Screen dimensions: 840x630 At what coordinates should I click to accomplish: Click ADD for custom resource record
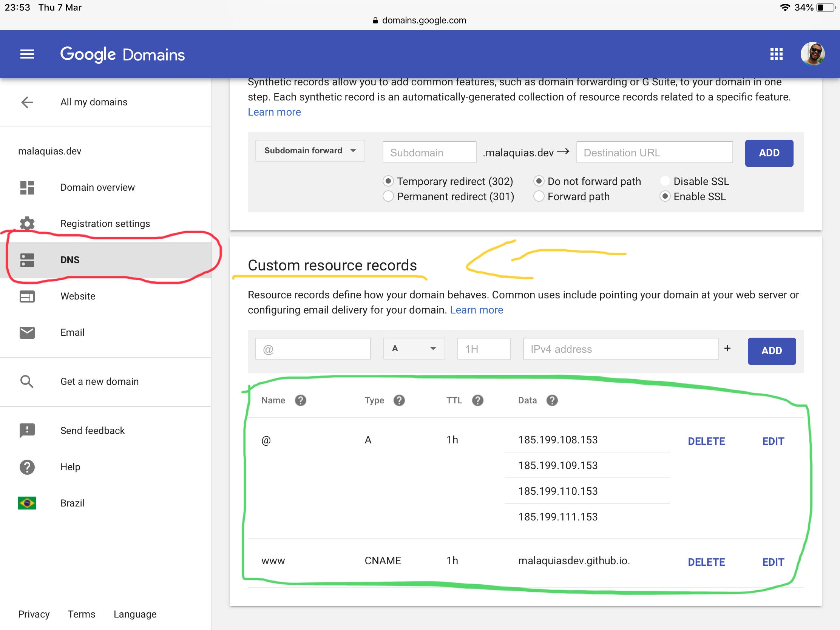772,351
